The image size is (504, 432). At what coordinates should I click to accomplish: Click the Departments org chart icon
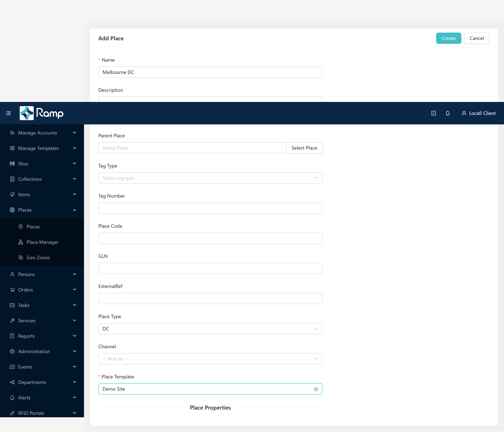[x=12, y=382]
